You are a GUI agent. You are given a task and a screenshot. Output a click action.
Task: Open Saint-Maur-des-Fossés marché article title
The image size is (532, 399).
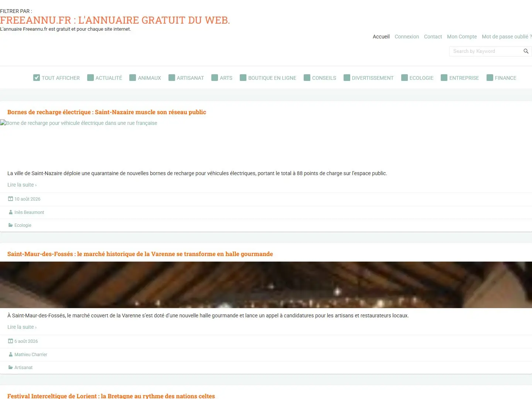pyautogui.click(x=140, y=254)
